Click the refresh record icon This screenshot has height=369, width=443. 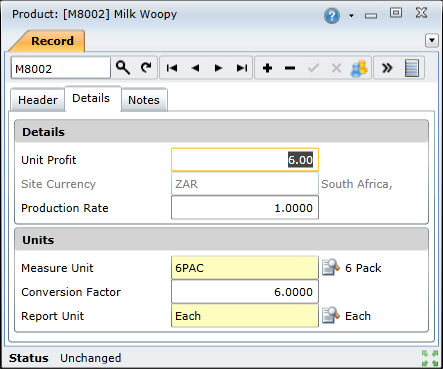146,68
